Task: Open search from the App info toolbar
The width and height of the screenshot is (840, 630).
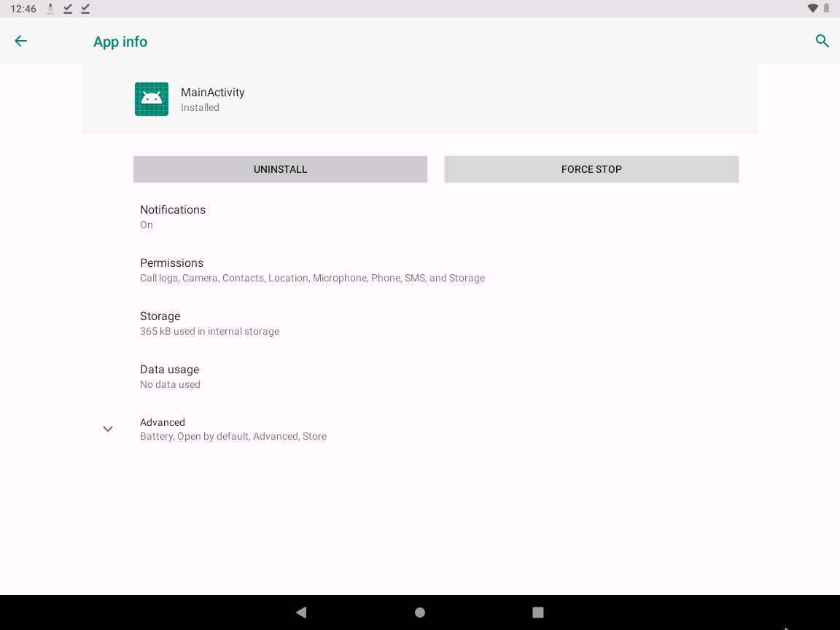Action: [x=822, y=41]
